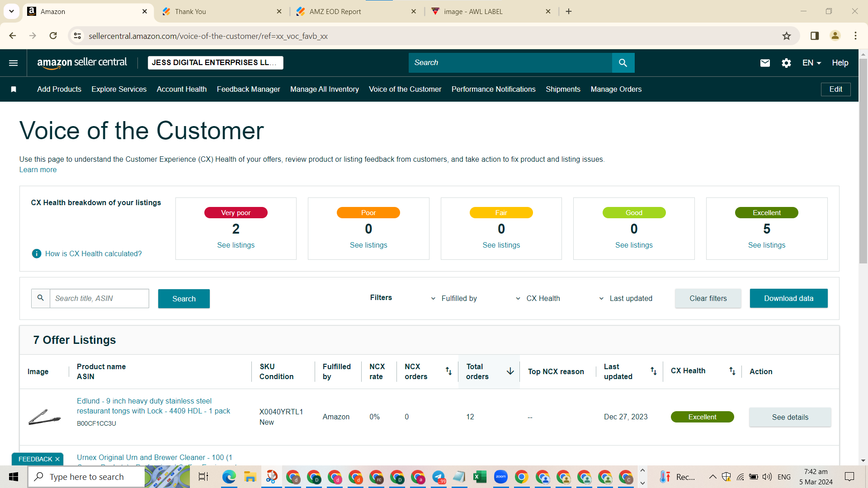
Task: Click the Excellent badge in Edlund row
Action: tap(702, 417)
